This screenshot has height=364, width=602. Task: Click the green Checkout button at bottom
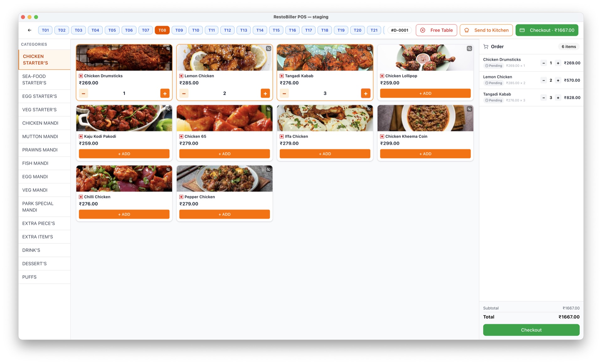click(x=531, y=330)
